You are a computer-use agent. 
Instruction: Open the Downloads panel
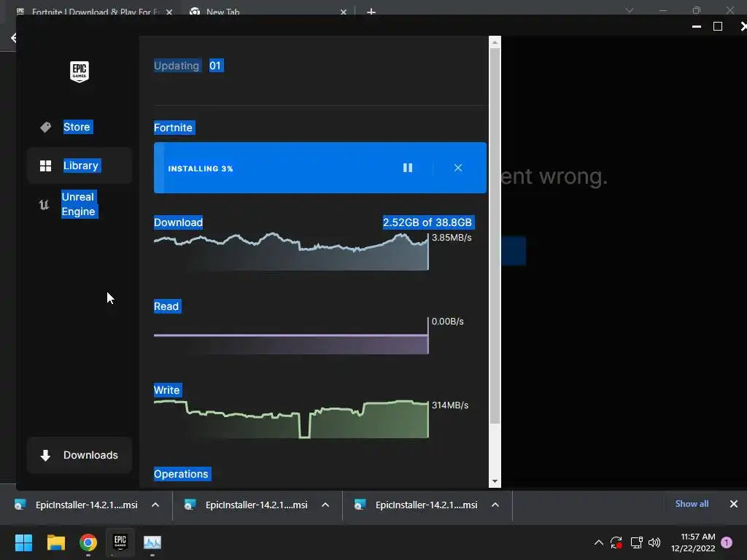click(79, 455)
